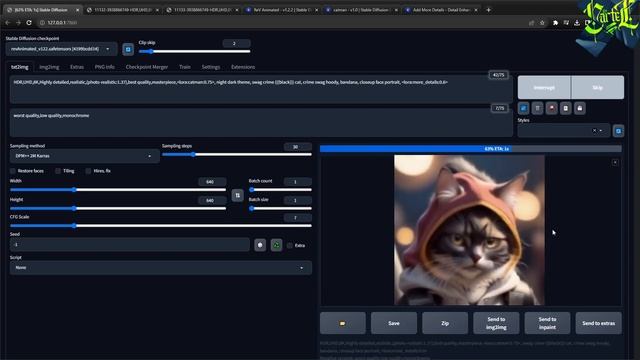Click the Interrupt button
This screenshot has height=360, width=640.
click(544, 87)
